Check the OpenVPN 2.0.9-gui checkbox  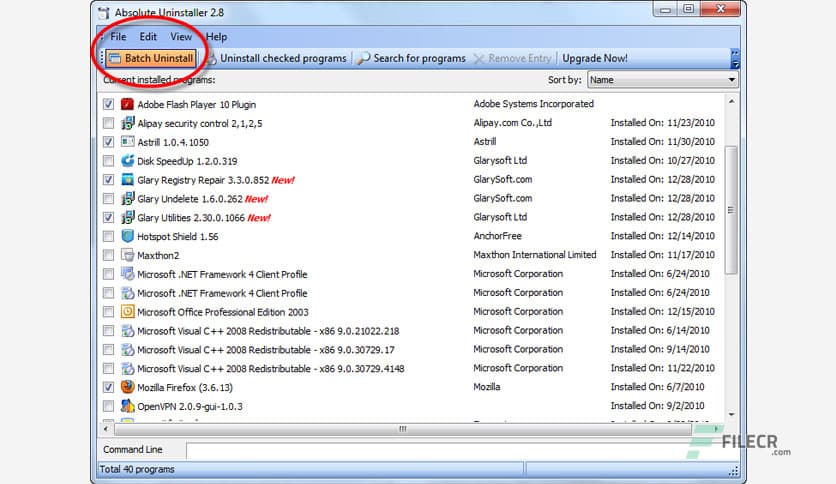tap(108, 406)
